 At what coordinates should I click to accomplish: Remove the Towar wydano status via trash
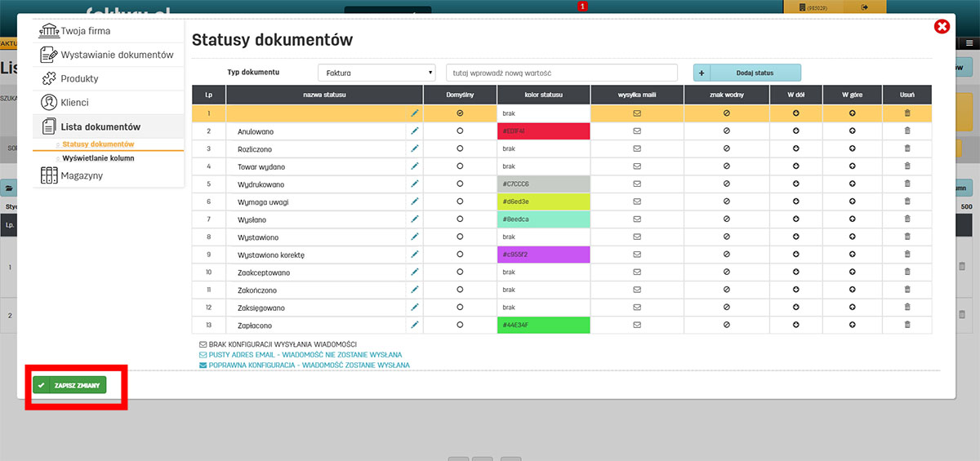[906, 166]
